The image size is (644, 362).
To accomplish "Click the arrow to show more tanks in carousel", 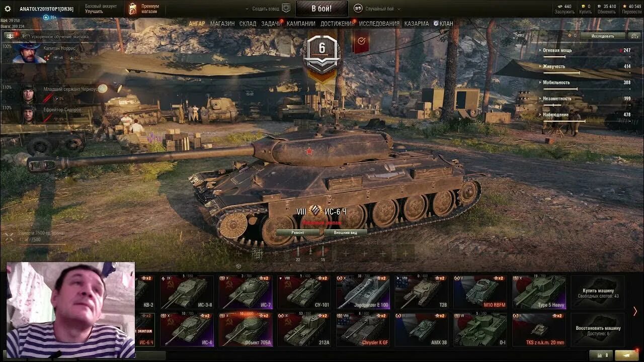I will [635, 311].
